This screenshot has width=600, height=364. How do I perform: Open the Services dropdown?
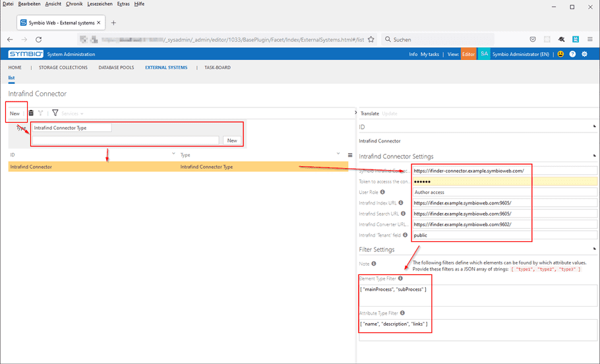pyautogui.click(x=73, y=113)
